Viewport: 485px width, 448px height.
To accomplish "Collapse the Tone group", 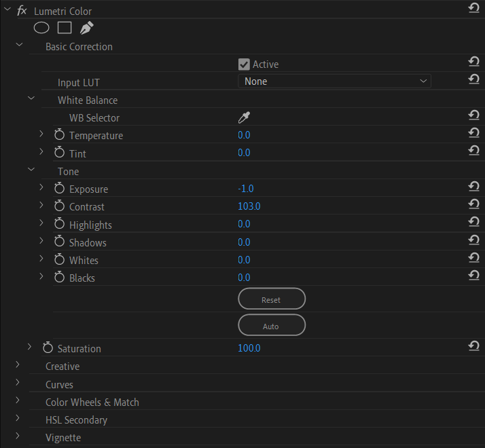I will pos(31,170).
